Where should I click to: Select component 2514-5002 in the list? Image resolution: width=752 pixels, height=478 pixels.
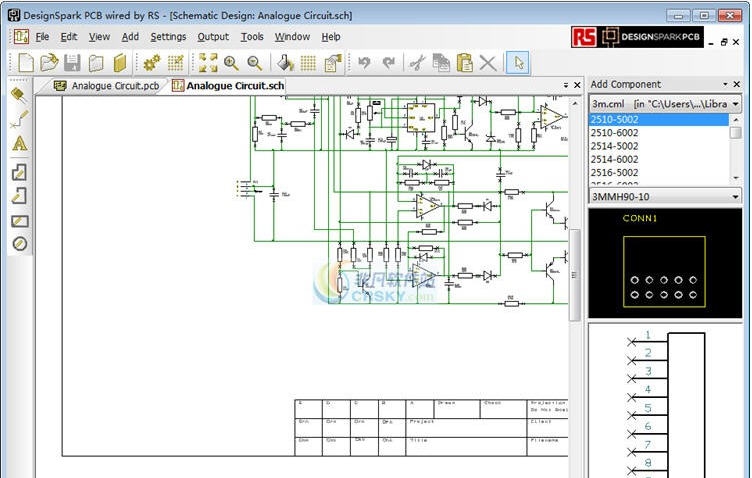click(x=658, y=146)
